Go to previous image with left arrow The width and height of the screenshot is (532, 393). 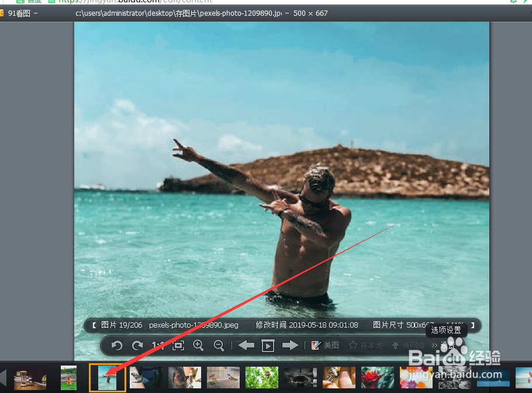coord(246,346)
